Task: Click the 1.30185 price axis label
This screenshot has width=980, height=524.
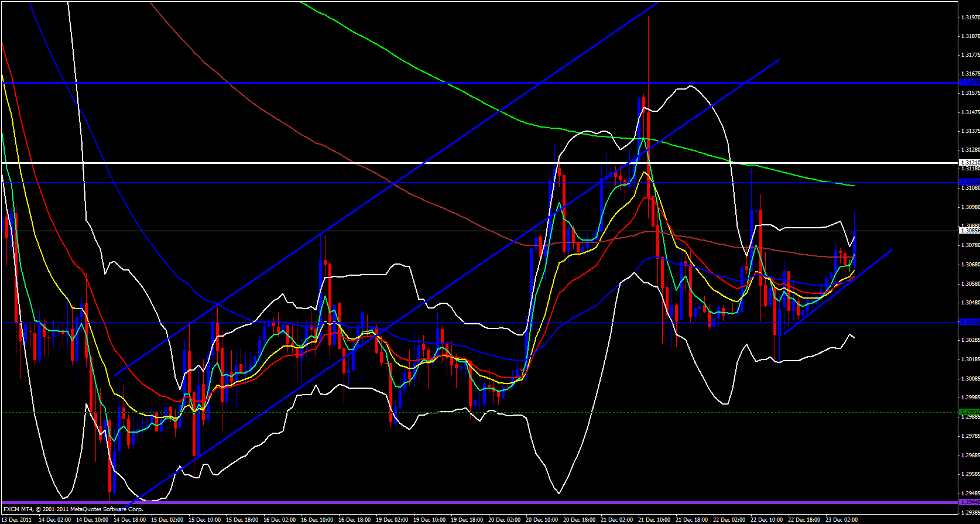Action: pyautogui.click(x=971, y=359)
